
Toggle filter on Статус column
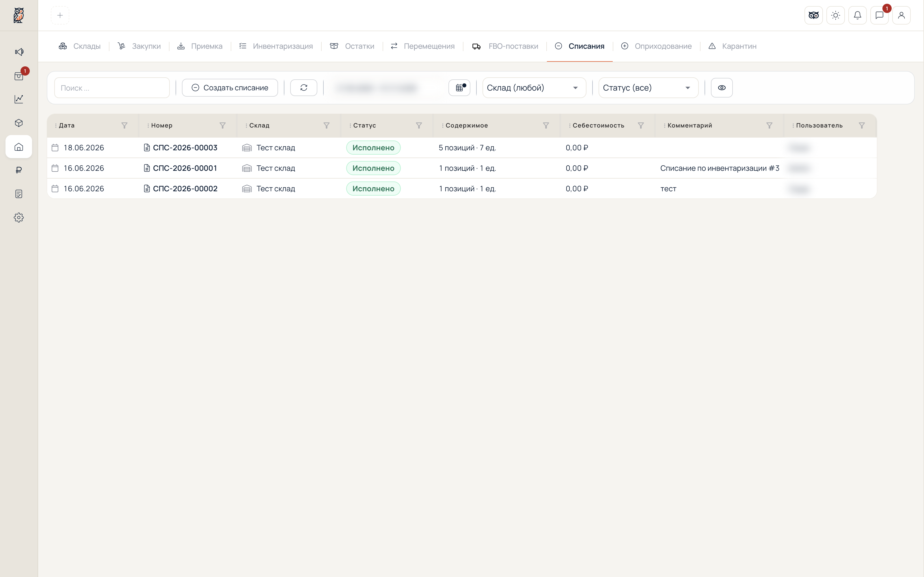tap(419, 125)
